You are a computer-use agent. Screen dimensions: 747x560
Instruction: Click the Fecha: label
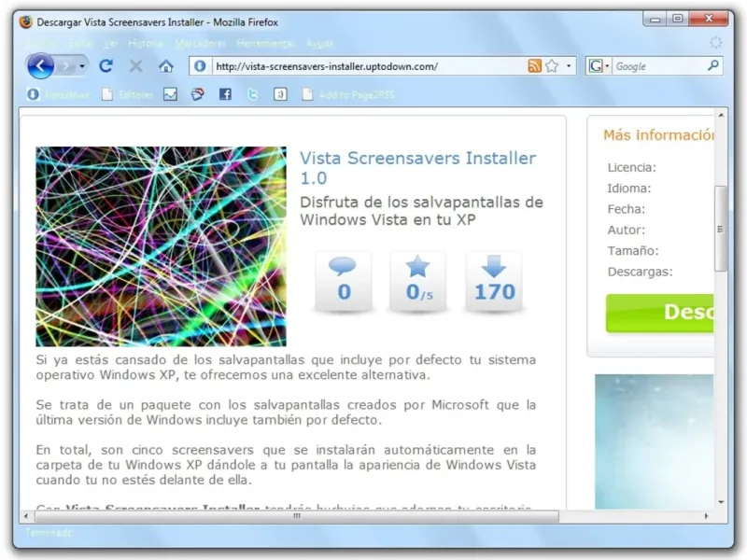coord(626,209)
